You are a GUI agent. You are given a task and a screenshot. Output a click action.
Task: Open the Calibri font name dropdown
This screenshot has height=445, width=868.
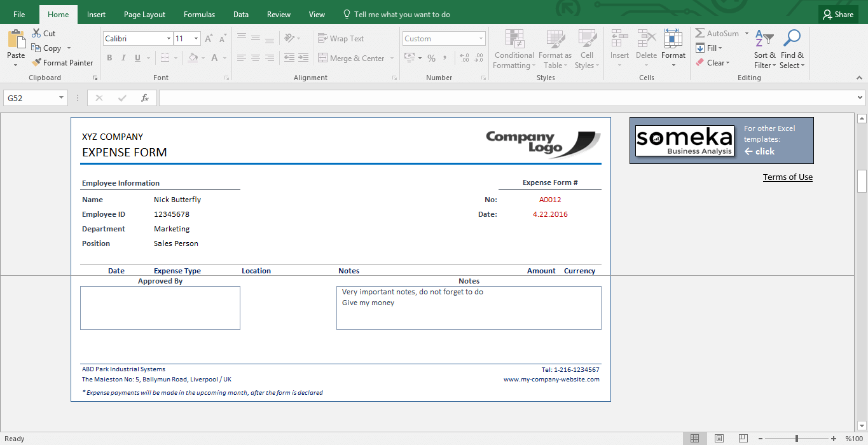[169, 39]
